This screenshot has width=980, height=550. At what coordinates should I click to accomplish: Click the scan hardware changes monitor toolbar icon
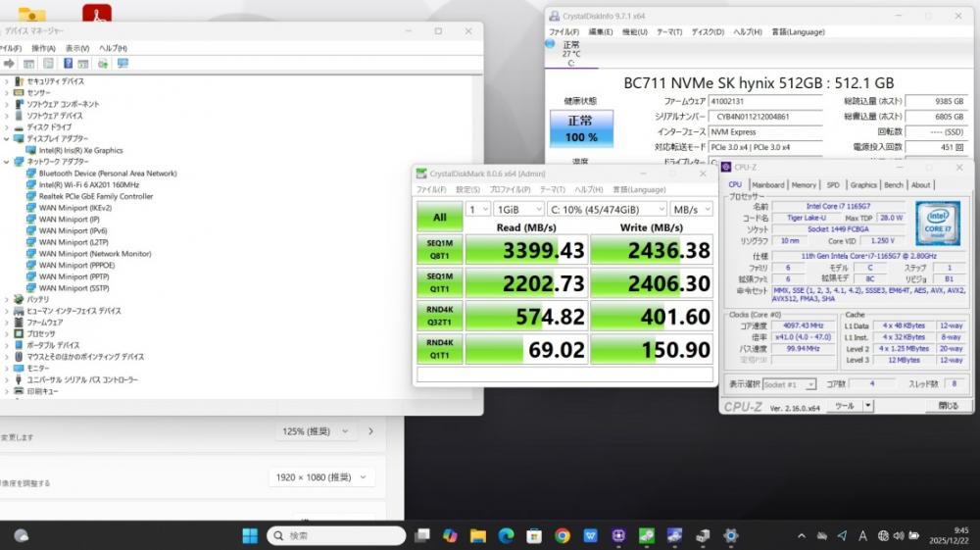click(x=122, y=64)
